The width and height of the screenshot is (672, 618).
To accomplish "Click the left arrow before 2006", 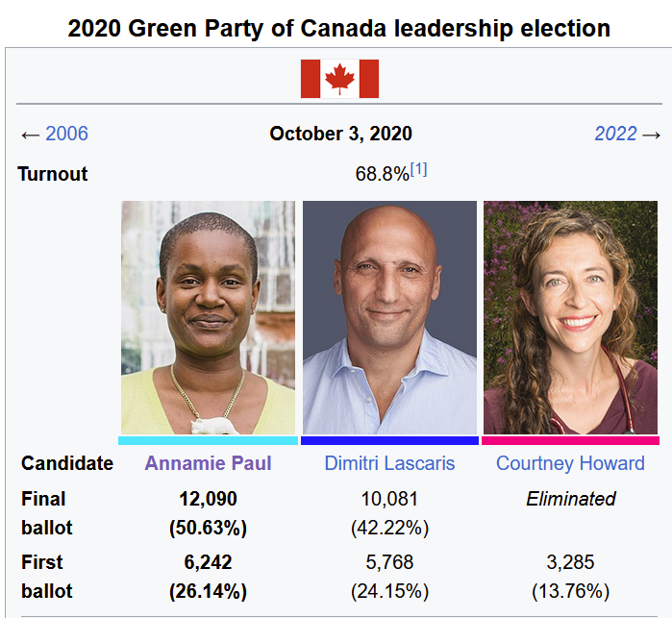I will tap(31, 136).
